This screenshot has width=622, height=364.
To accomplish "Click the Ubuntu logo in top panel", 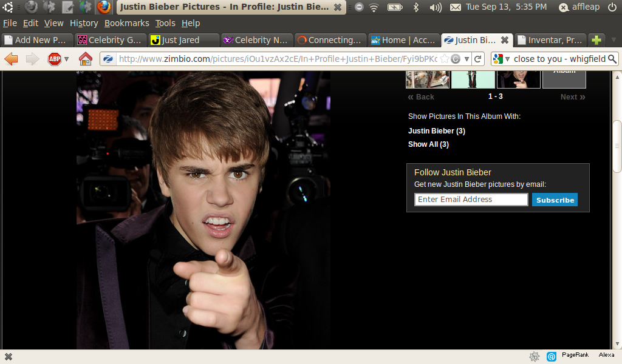I will coord(8,7).
